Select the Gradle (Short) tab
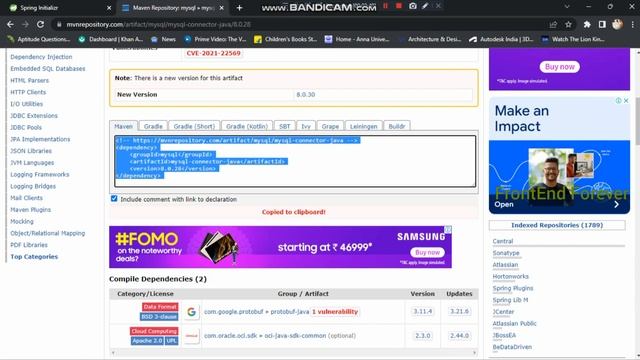 point(194,127)
